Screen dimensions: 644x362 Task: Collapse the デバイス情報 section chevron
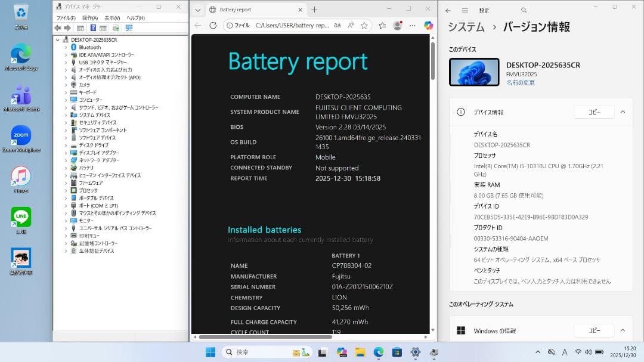pyautogui.click(x=624, y=112)
